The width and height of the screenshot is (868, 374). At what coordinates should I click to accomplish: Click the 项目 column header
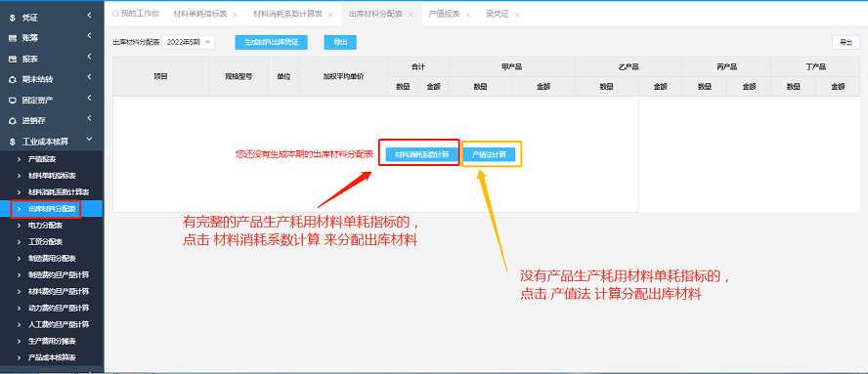click(x=160, y=76)
